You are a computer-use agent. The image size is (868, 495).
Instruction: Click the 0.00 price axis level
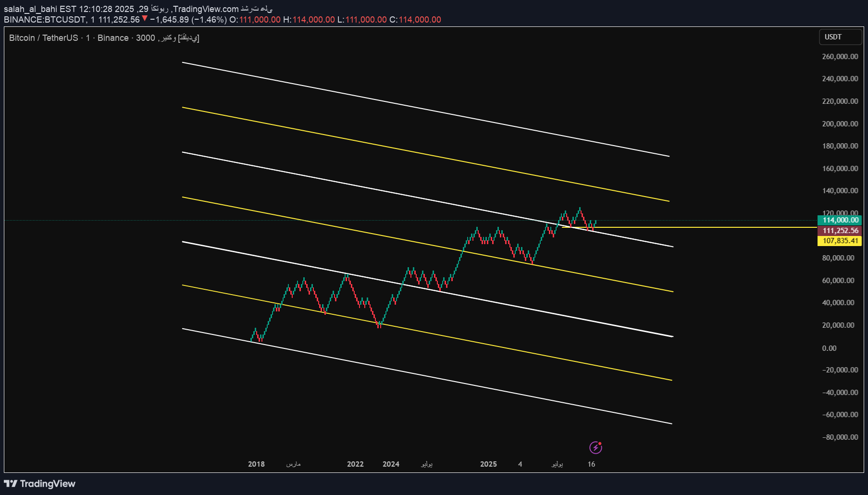tap(829, 348)
